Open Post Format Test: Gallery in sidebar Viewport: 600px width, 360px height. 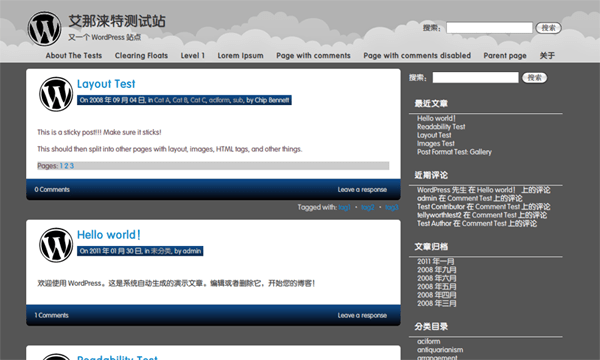tap(454, 152)
